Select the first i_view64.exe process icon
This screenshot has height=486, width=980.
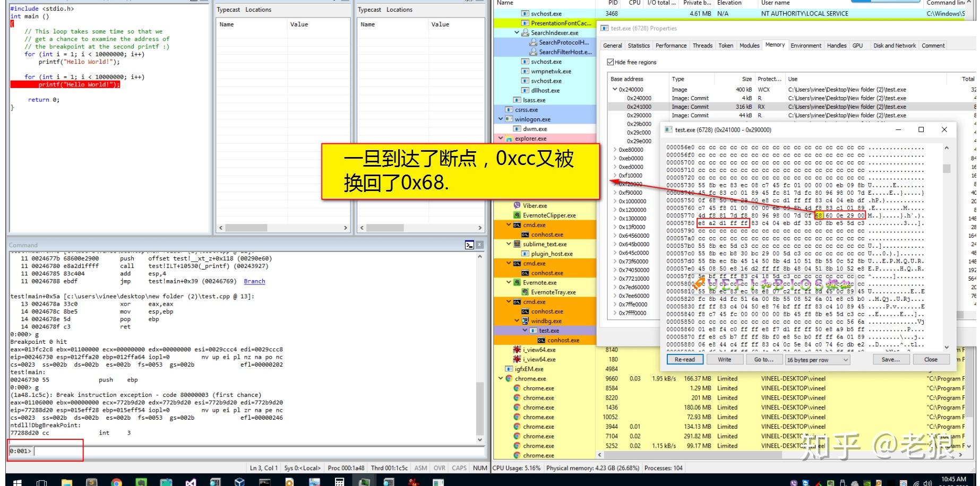coord(517,350)
